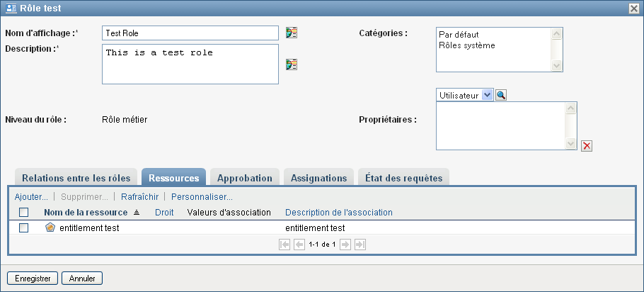
Task: Click the owner search magnifier icon
Action: pyautogui.click(x=500, y=95)
